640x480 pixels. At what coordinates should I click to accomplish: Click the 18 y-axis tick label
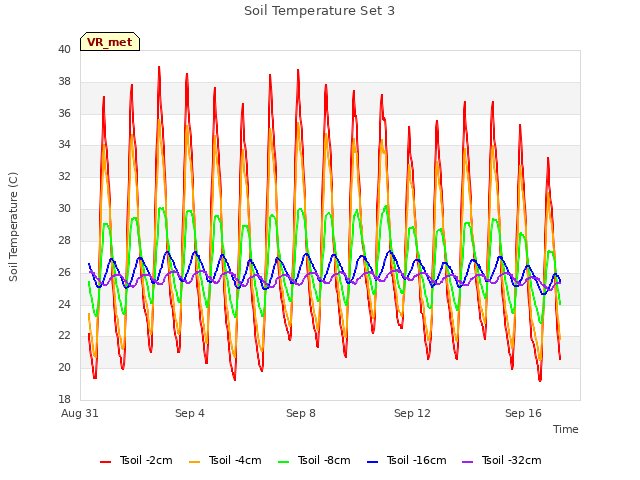pos(64,399)
